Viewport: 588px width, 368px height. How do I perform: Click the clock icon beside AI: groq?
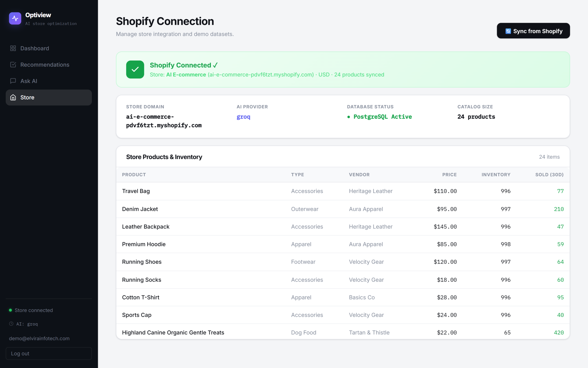tap(11, 324)
